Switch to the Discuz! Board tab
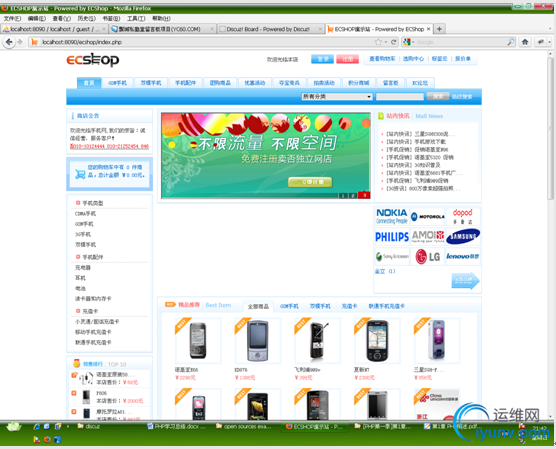 click(270, 29)
